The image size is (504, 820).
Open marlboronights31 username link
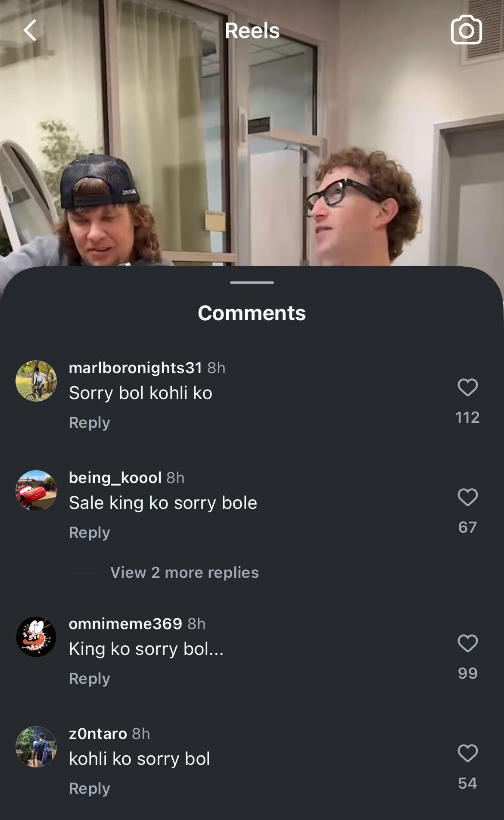135,368
